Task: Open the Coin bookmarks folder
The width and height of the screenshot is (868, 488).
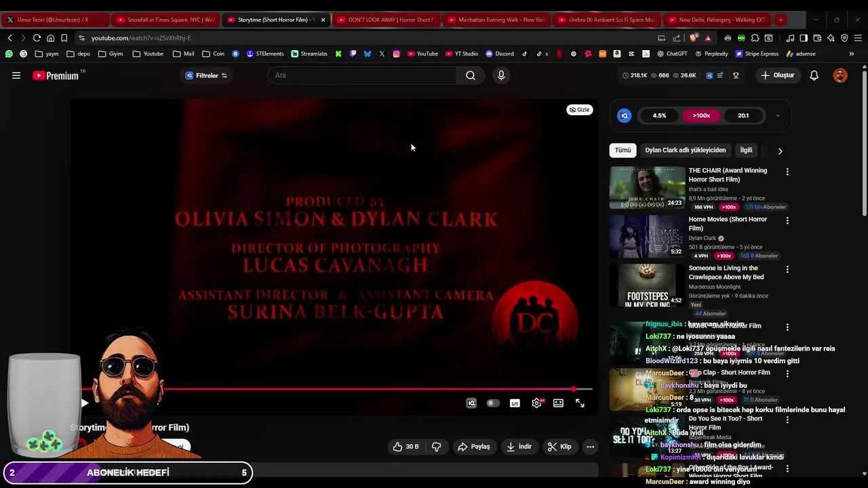Action: click(214, 54)
